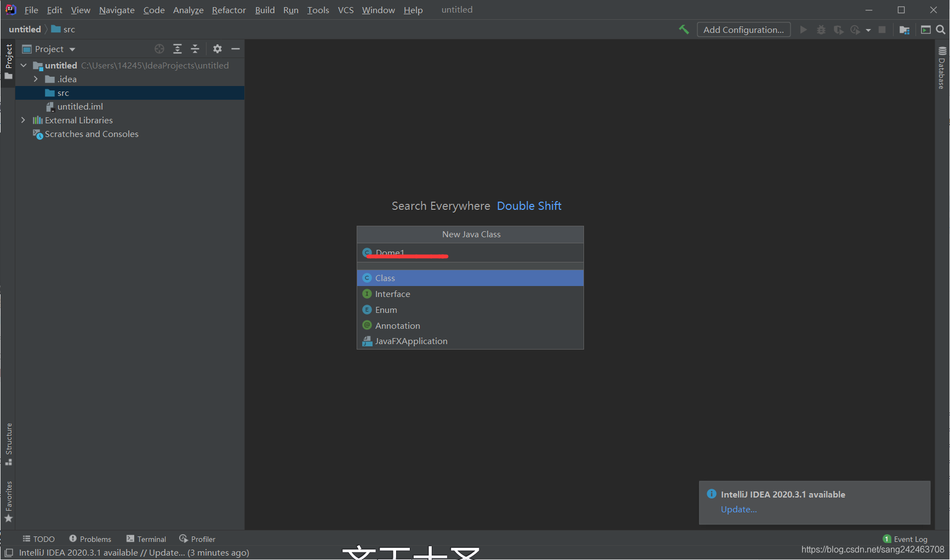Image resolution: width=950 pixels, height=560 pixels.
Task: Open the Terminal tool window
Action: tap(146, 539)
